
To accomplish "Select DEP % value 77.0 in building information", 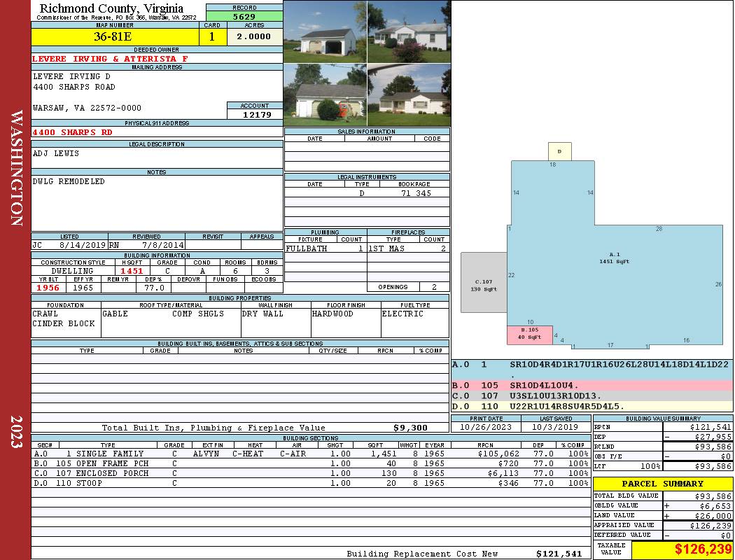I will pos(154,288).
